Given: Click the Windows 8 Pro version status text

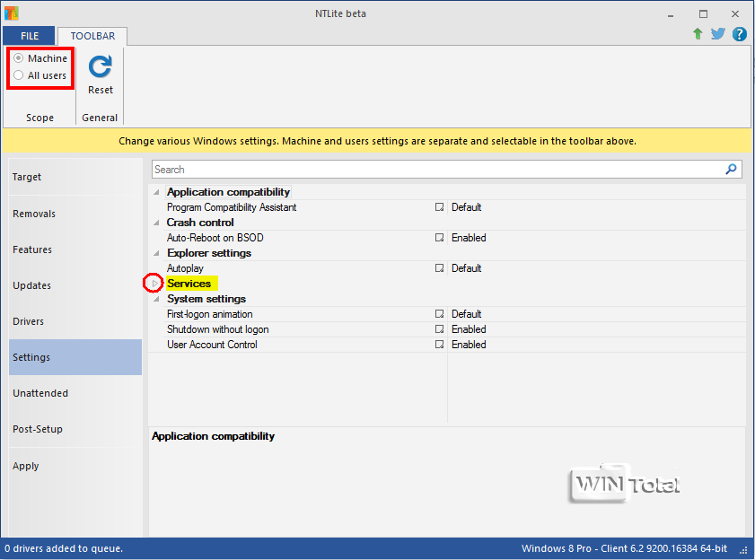Looking at the screenshot, I should point(624,548).
